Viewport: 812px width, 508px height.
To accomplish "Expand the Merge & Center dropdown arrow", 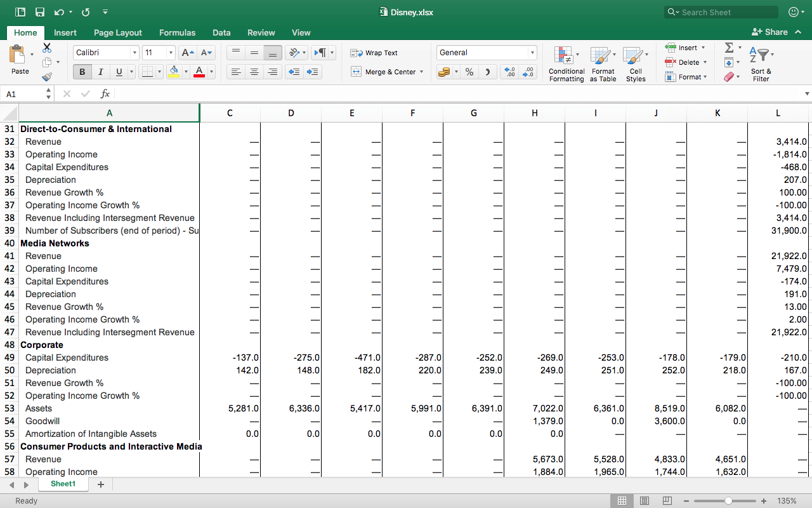I will 421,72.
